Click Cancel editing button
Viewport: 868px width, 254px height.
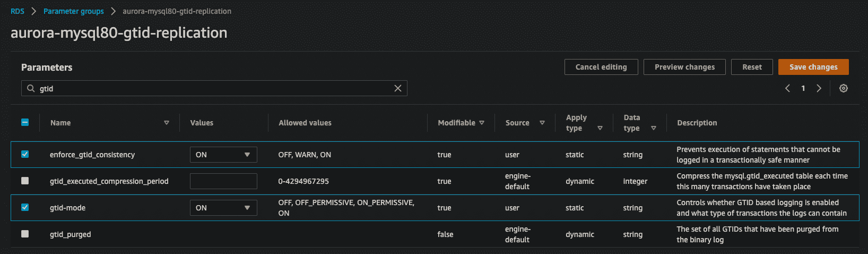pos(601,67)
